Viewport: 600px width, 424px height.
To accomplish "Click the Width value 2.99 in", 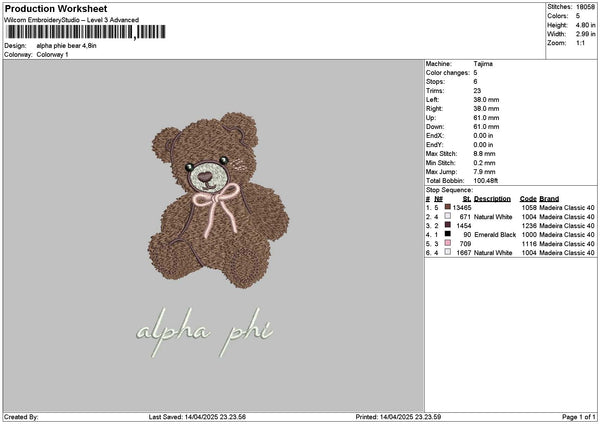I will coord(585,34).
